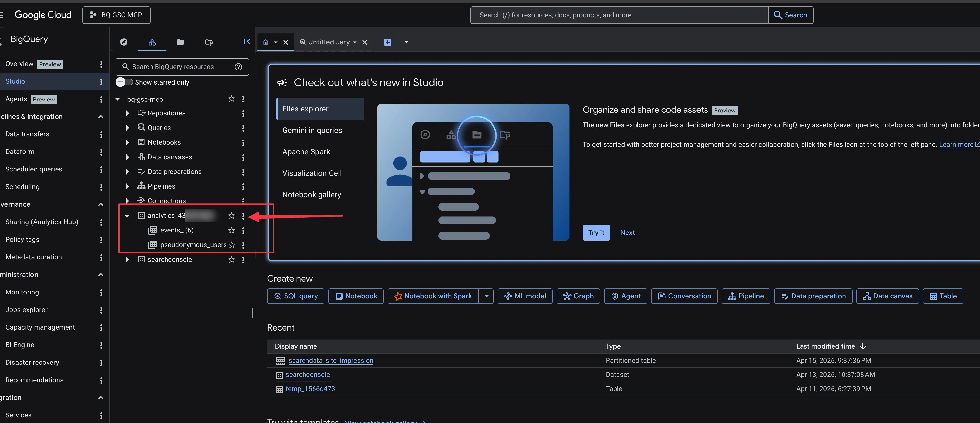Screen dimensions: 980x423
Task: Click the Try it button
Action: coord(596,233)
